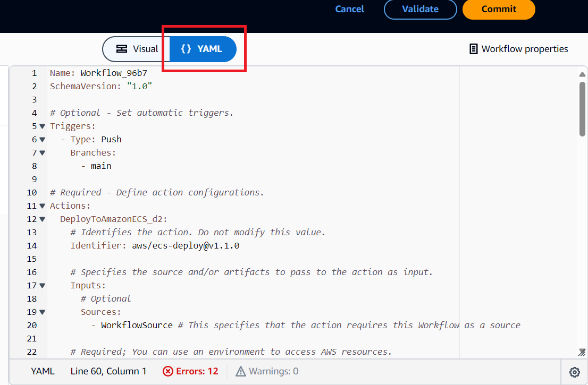The height and width of the screenshot is (385, 588).
Task: Switch to the Visual editor tab
Action: pyautogui.click(x=137, y=49)
